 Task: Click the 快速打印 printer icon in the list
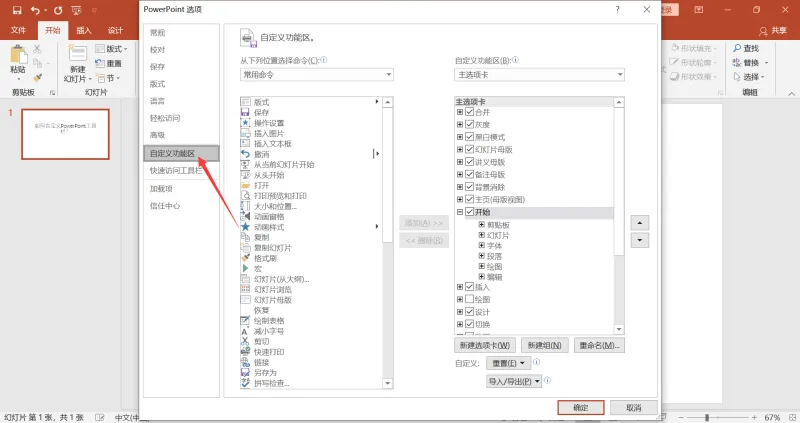point(245,352)
